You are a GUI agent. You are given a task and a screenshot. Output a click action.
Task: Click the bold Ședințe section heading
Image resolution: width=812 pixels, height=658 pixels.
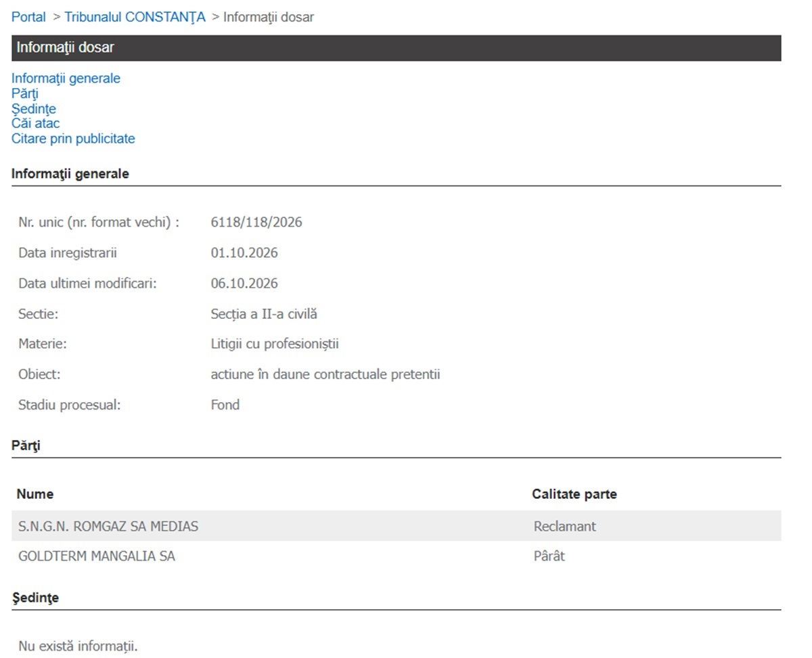(x=35, y=598)
